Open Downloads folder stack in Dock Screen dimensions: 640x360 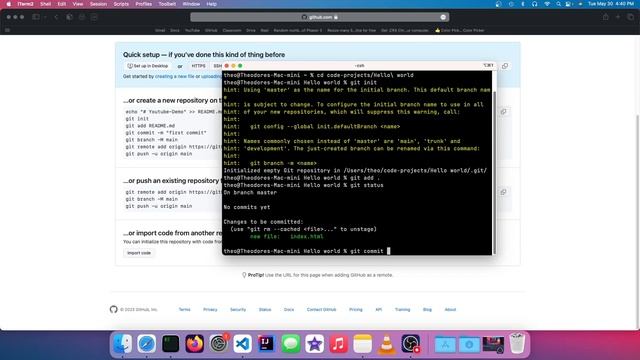469,344
